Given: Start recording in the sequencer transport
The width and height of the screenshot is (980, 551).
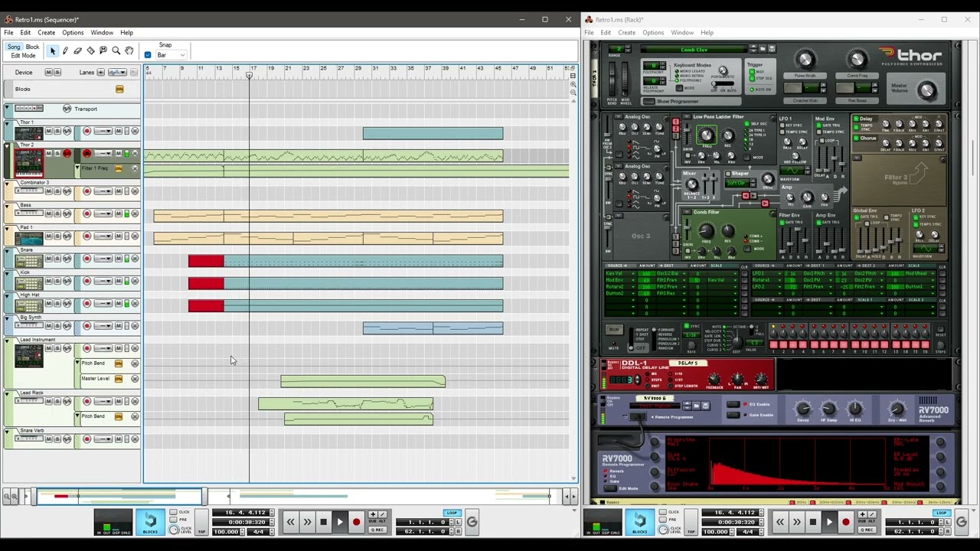Looking at the screenshot, I should coord(356,522).
